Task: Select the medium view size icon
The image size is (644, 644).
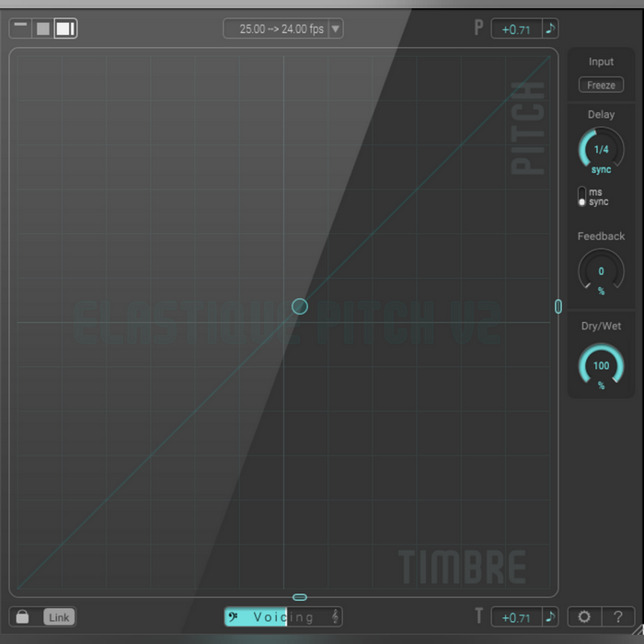Action: [x=42, y=29]
